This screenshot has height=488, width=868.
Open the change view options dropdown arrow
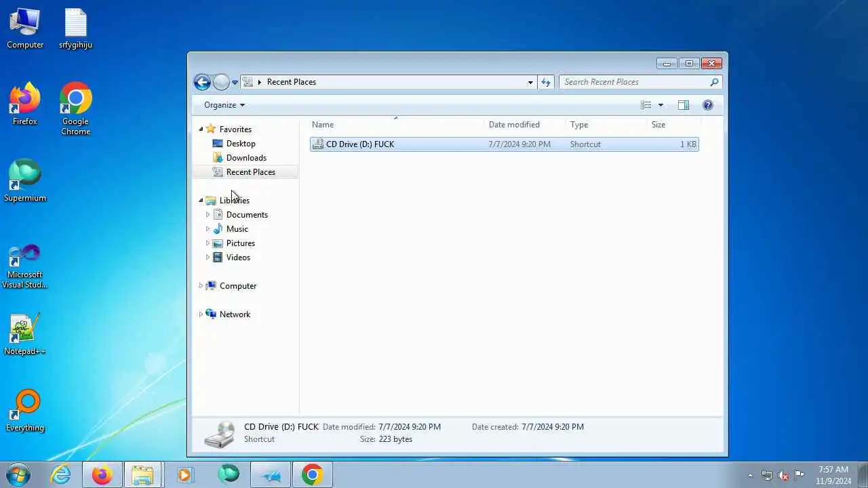(x=660, y=105)
